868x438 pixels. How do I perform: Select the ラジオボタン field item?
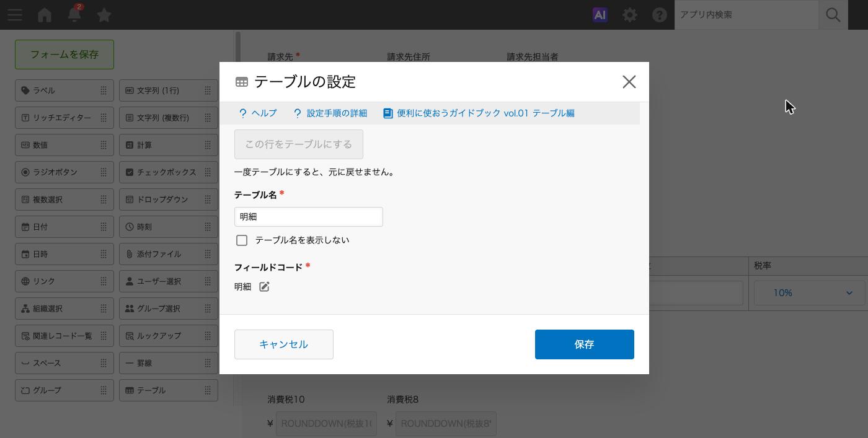[64, 172]
